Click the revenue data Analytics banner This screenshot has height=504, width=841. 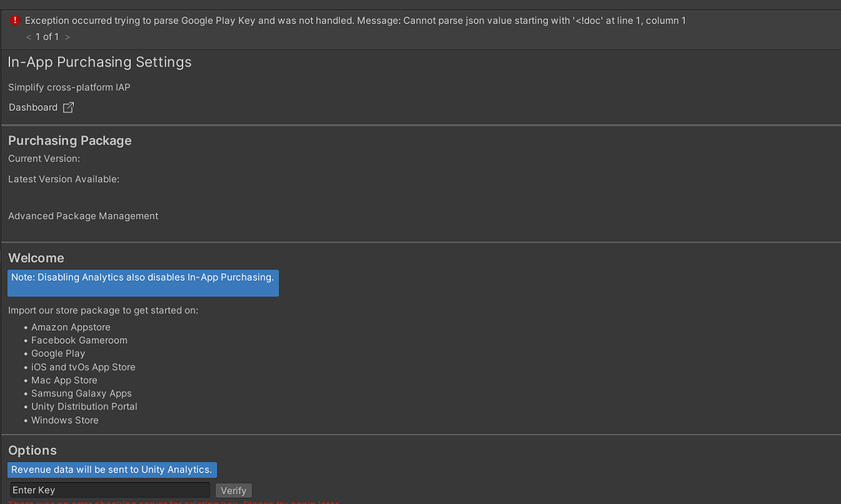[x=112, y=470]
